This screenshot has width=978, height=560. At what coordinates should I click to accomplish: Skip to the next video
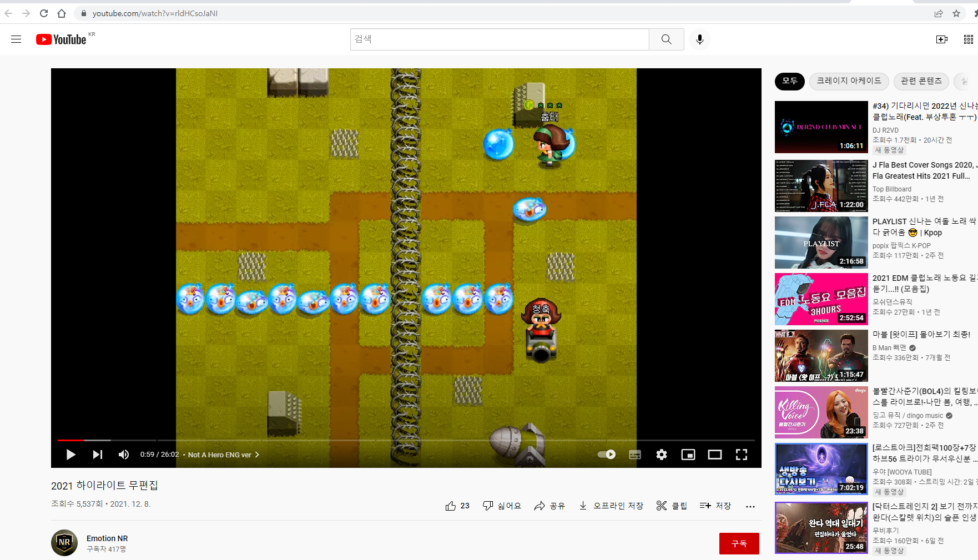[x=98, y=455]
